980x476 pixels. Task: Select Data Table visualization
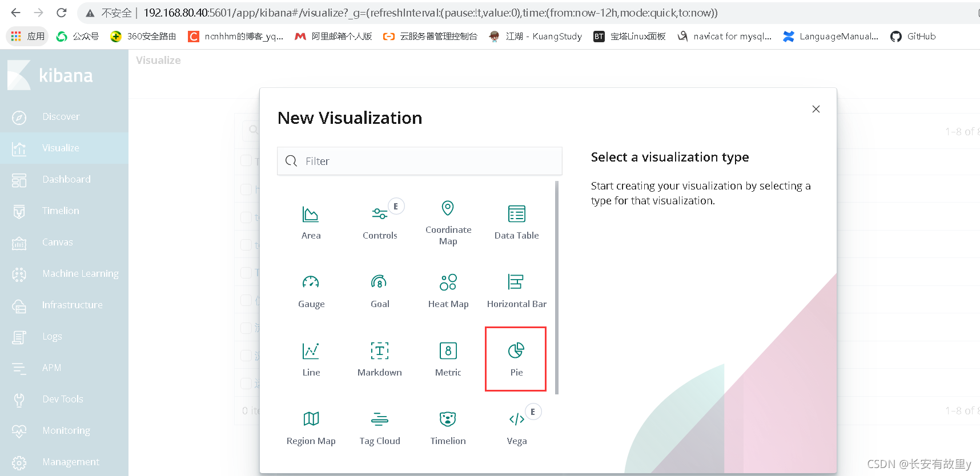pyautogui.click(x=517, y=223)
